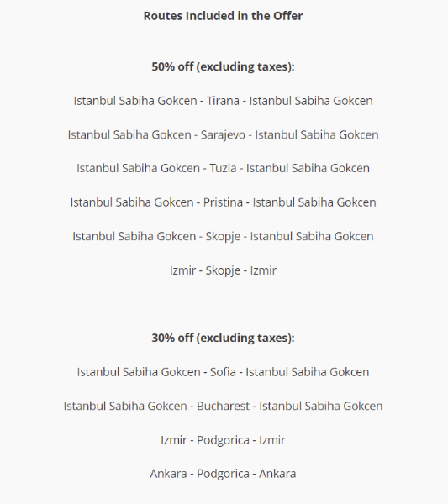Image resolution: width=448 pixels, height=504 pixels.
Task: Click the word 'Pristina' in the route list
Action: pos(223,202)
